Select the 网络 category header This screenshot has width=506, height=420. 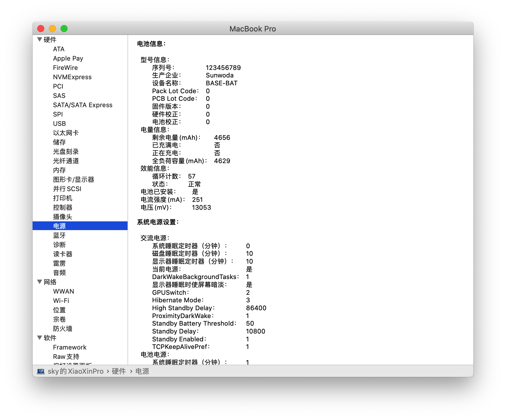(x=50, y=282)
